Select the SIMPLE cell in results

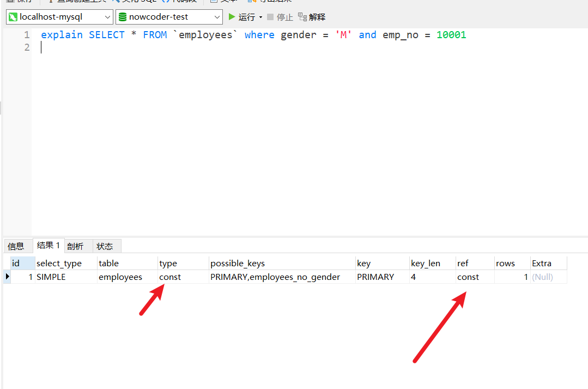point(66,277)
